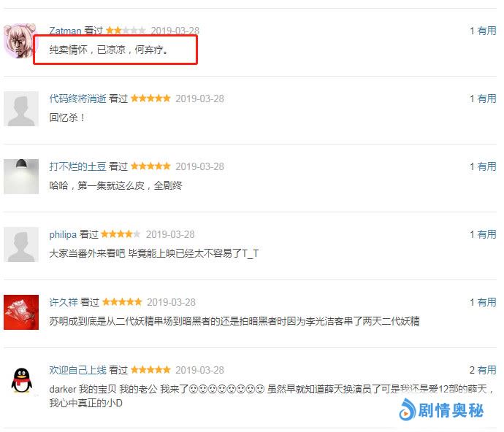Click the QQ penguin avatar

click(21, 380)
